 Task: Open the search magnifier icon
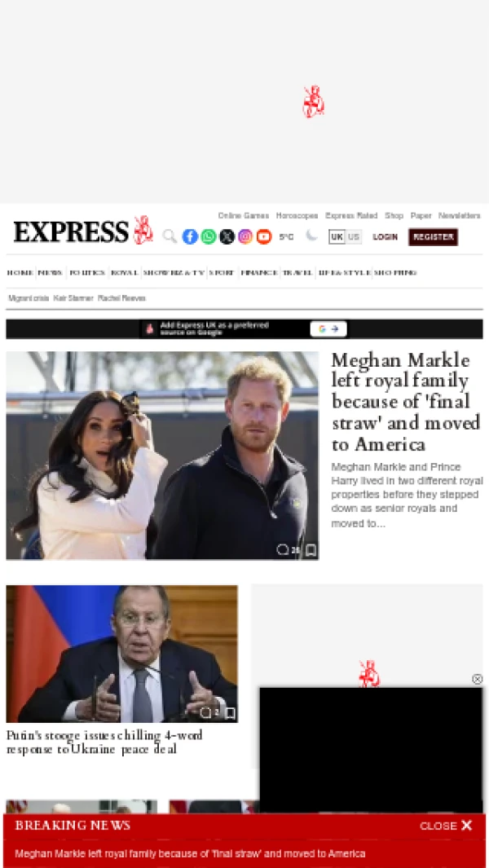coord(170,237)
